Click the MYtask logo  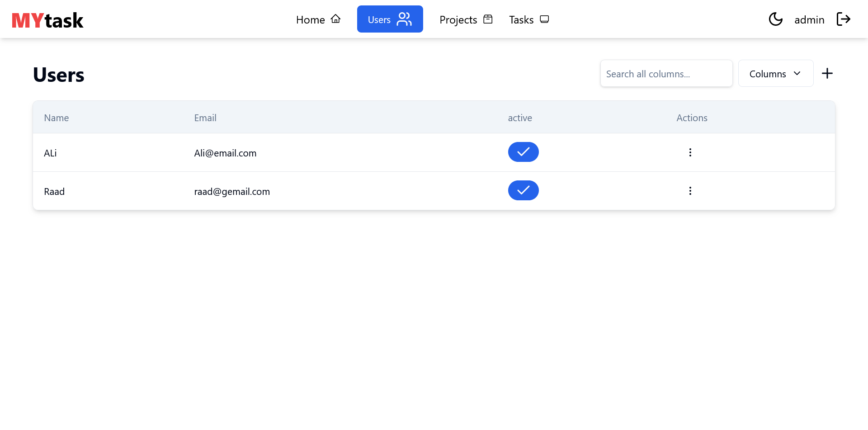pyautogui.click(x=47, y=20)
